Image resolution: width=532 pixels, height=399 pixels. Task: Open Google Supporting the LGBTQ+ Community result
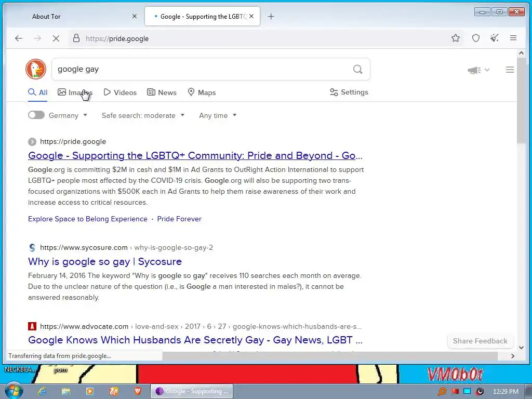click(x=195, y=155)
